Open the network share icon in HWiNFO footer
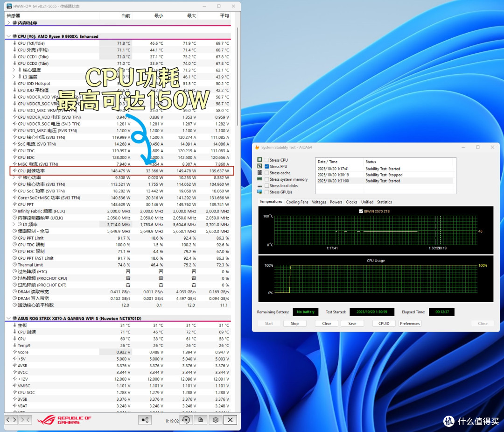504x432 pixels. (145, 420)
